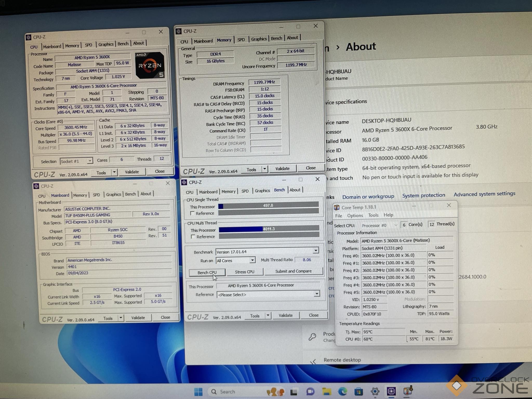This screenshot has width=532, height=399.
Task: Open the Socket #1 selection dropdown
Action: (x=90, y=161)
